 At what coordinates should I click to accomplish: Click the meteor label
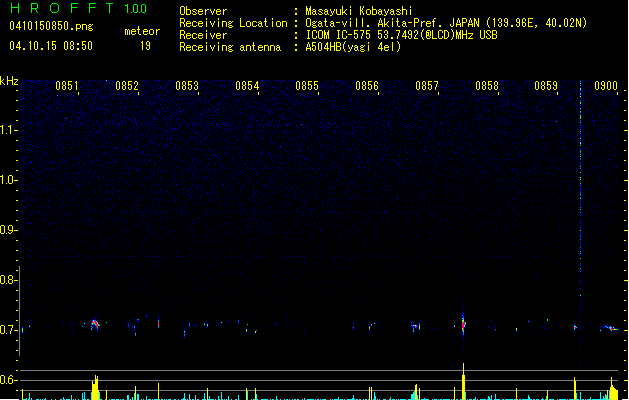click(x=142, y=31)
